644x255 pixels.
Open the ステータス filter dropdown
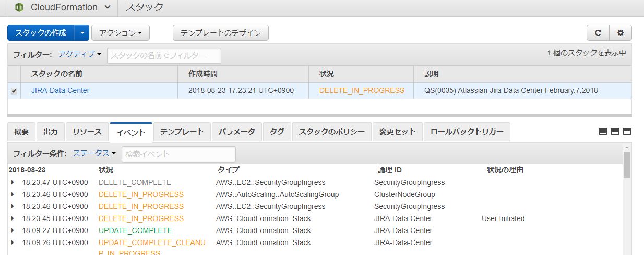94,154
